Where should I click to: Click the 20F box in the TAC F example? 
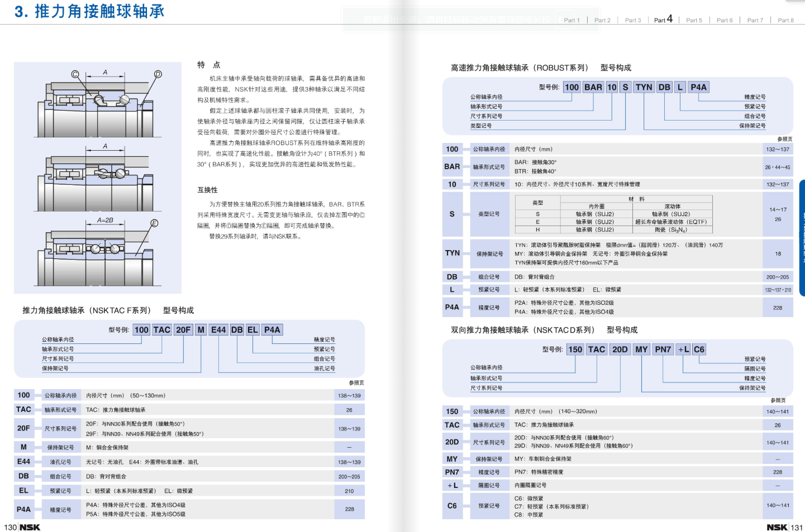click(183, 330)
